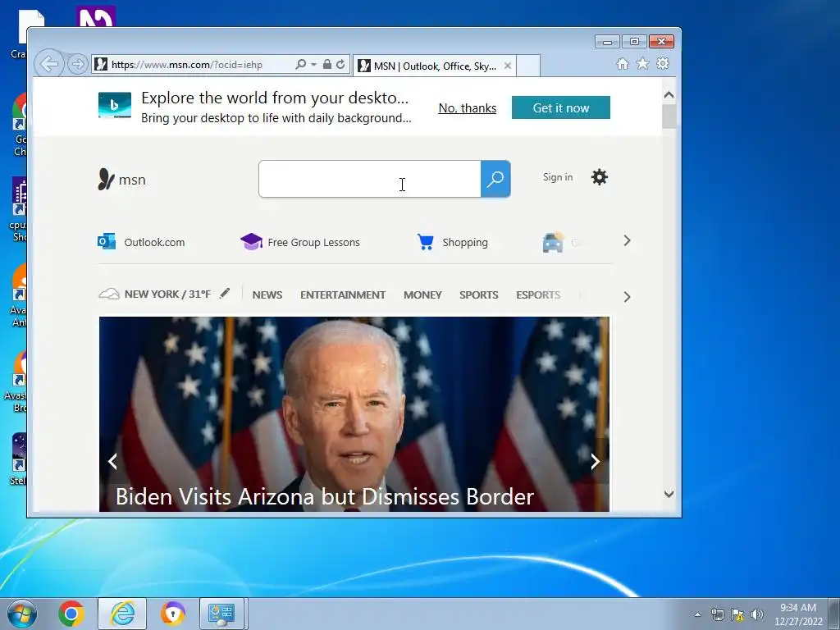Open the Outlook.com shortcut
This screenshot has height=630, width=840.
(x=141, y=242)
